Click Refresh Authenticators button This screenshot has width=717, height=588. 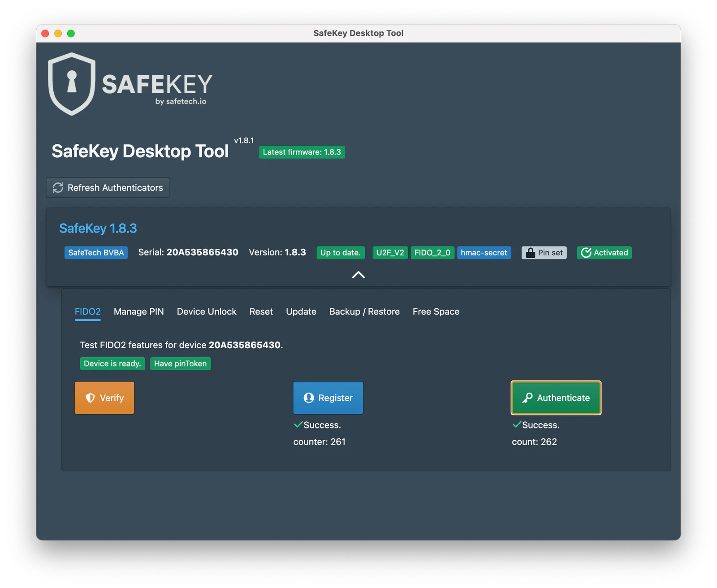pyautogui.click(x=108, y=188)
